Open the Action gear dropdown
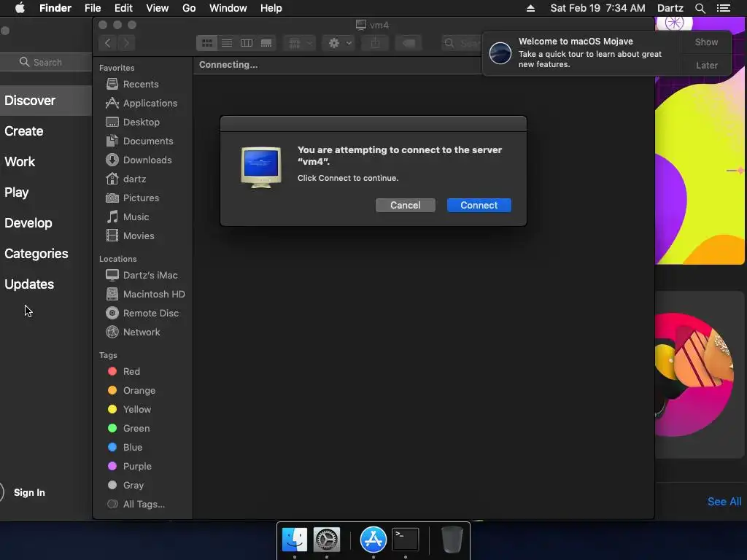Image resolution: width=747 pixels, height=560 pixels. pos(338,43)
